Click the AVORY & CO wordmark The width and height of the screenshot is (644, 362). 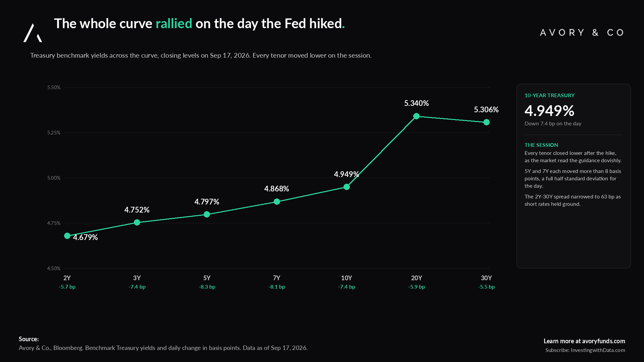[582, 33]
